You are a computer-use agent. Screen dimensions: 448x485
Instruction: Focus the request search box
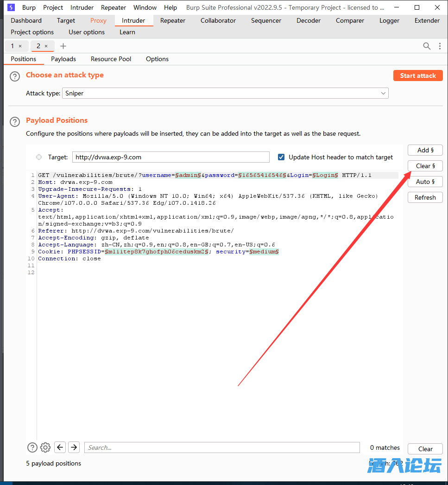point(222,447)
